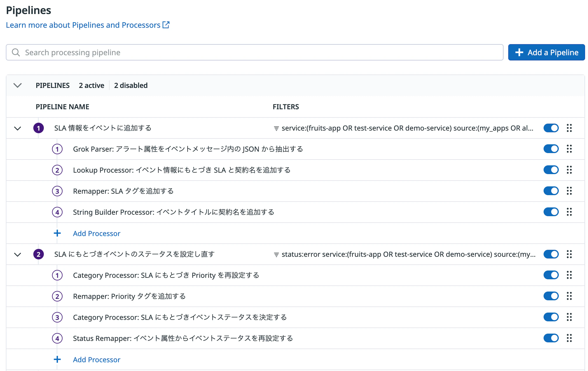This screenshot has height=371, width=588.
Task: Toggle Category Processor イベントステータスを決定する switch
Action: pos(551,317)
